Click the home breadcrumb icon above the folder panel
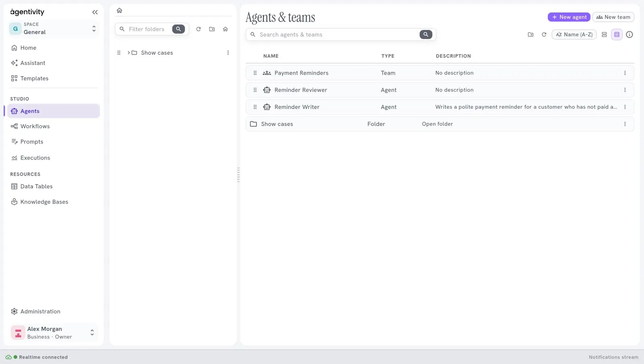 point(119,10)
